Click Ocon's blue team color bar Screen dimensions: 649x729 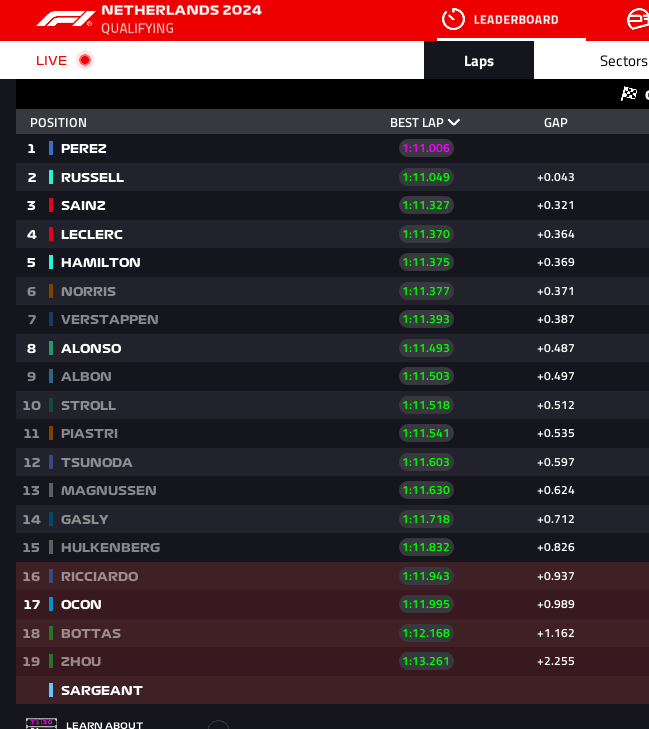tap(51, 604)
